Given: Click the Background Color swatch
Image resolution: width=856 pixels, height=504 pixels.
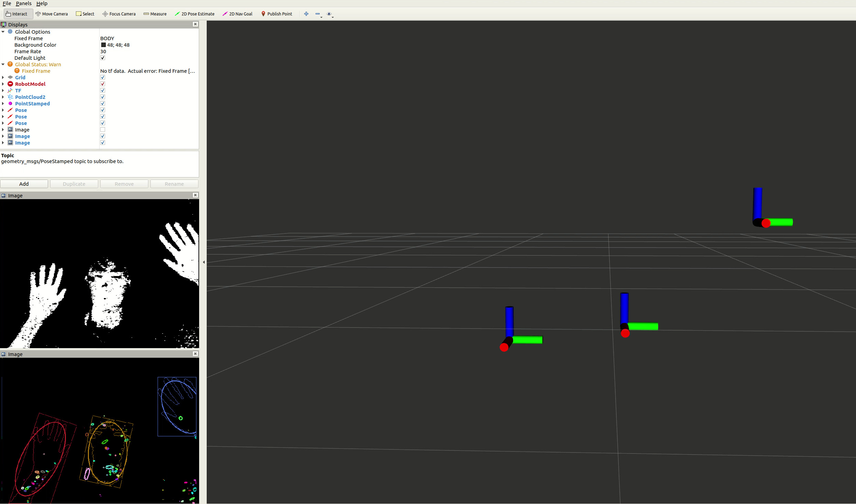Looking at the screenshot, I should tap(103, 45).
